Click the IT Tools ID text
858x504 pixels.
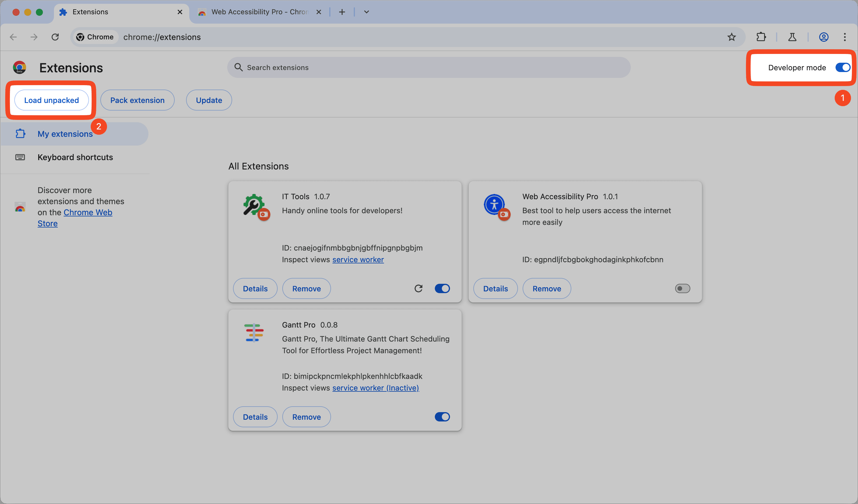(x=352, y=248)
